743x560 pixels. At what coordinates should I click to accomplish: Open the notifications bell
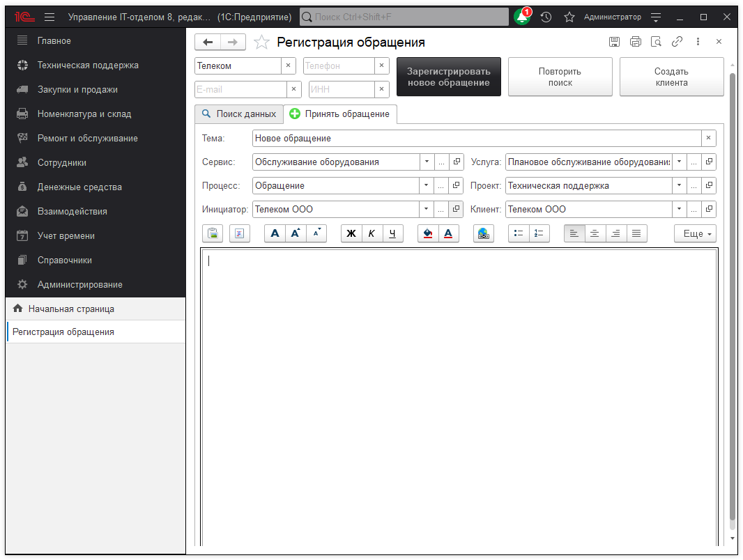[x=522, y=17]
